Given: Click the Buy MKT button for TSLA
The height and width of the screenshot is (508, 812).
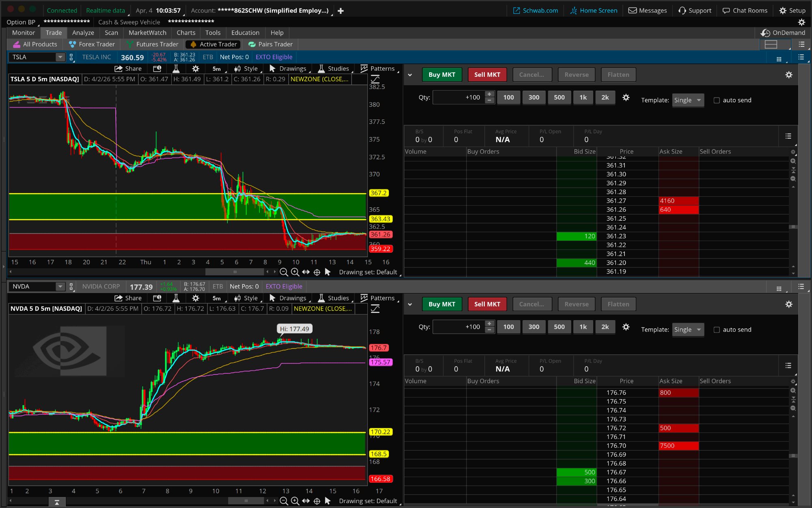Looking at the screenshot, I should [x=442, y=74].
